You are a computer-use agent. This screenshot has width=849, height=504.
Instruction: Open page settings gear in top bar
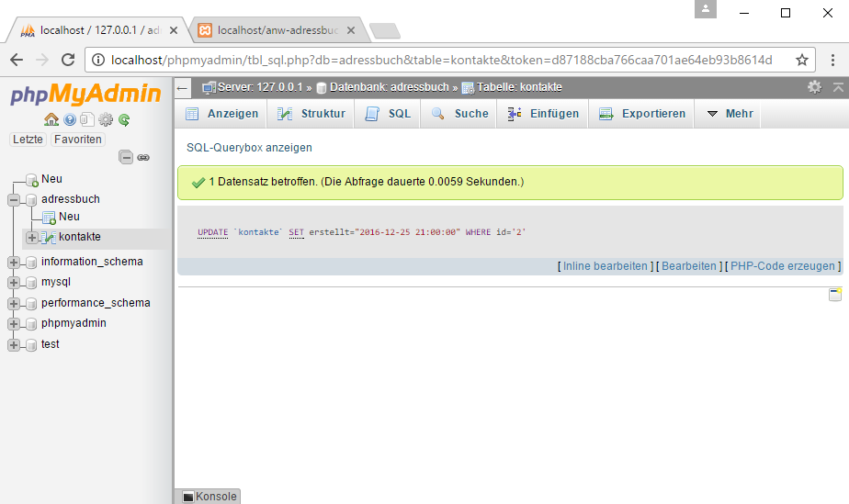point(814,87)
